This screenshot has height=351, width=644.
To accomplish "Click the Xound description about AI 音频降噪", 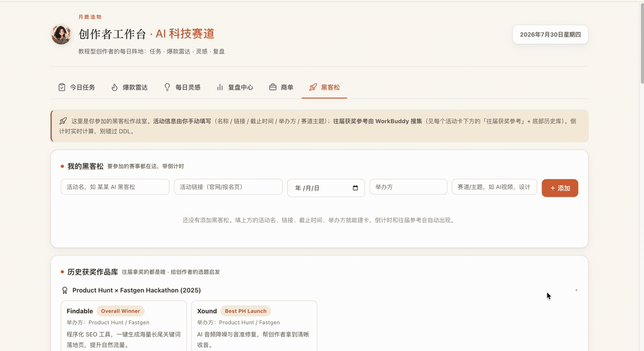I will [x=253, y=340].
